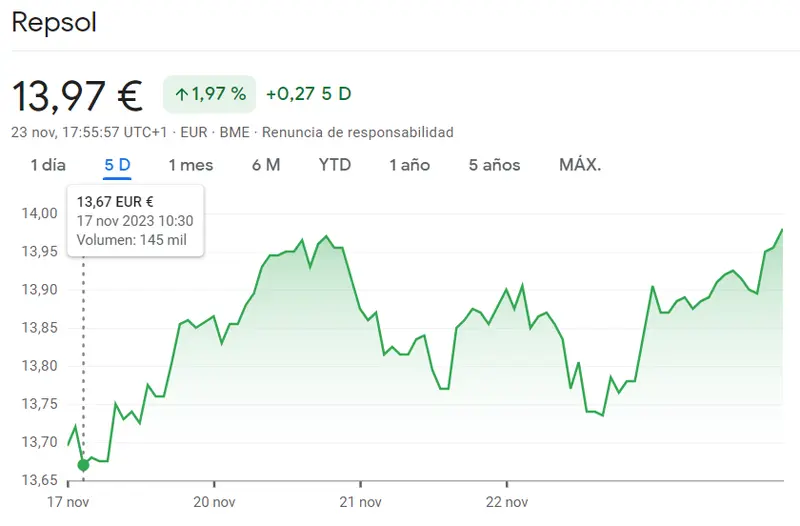Click the 13,85 y-axis label
The width and height of the screenshot is (800, 526).
pyautogui.click(x=39, y=328)
